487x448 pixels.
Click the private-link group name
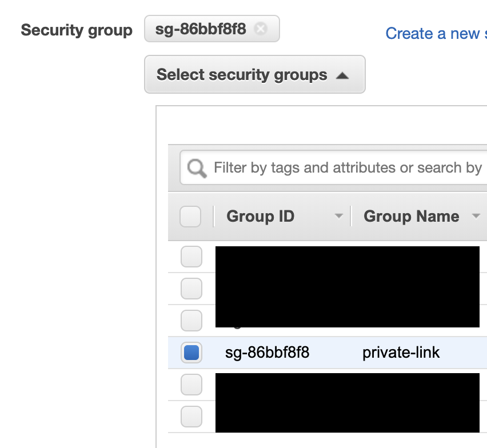[401, 353]
